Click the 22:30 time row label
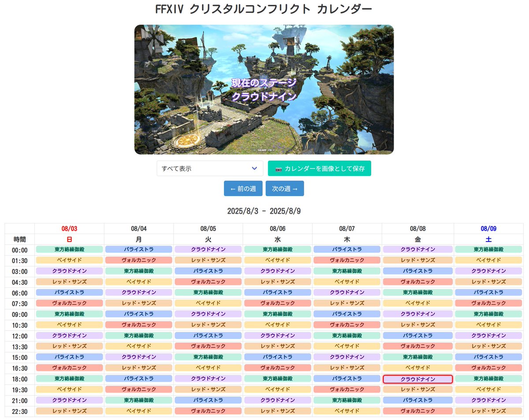Screen dimensions: 529x420 pyautogui.click(x=20, y=411)
